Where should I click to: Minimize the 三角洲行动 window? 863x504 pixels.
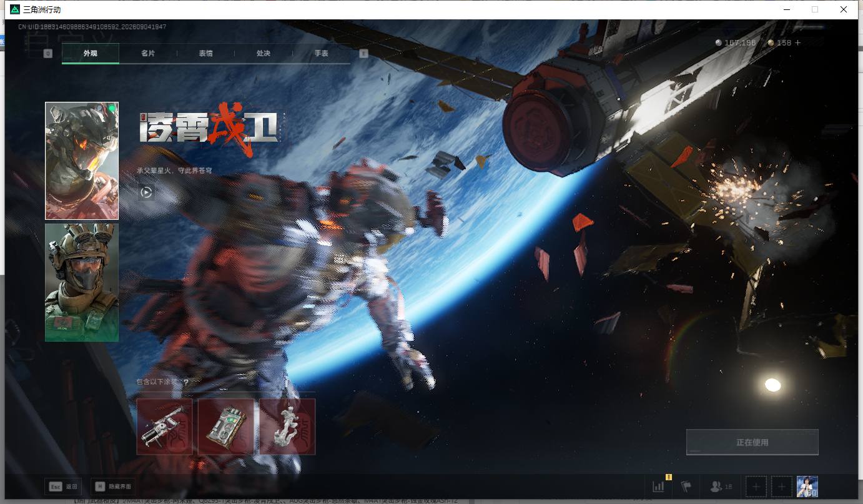coord(786,9)
